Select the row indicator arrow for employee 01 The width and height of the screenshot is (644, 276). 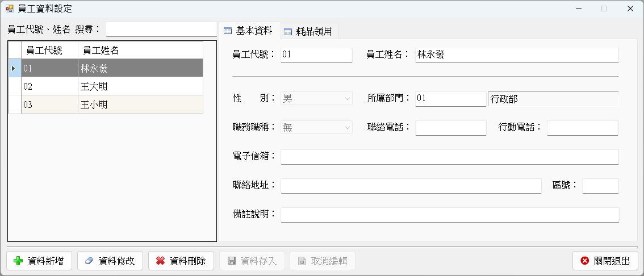point(14,68)
